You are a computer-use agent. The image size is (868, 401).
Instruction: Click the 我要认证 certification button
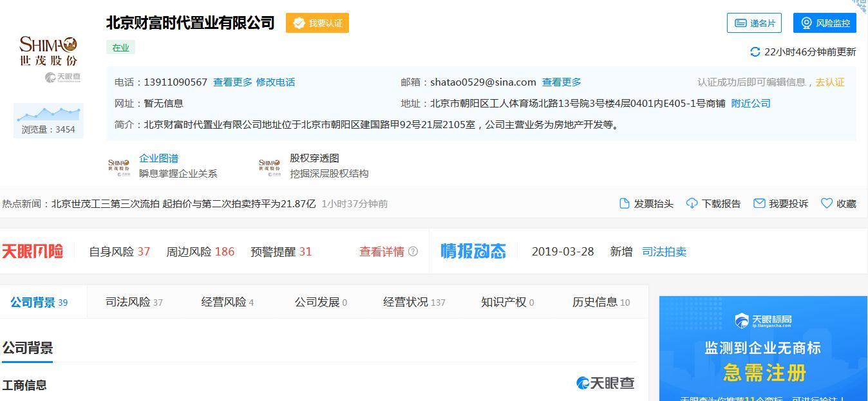pyautogui.click(x=317, y=23)
